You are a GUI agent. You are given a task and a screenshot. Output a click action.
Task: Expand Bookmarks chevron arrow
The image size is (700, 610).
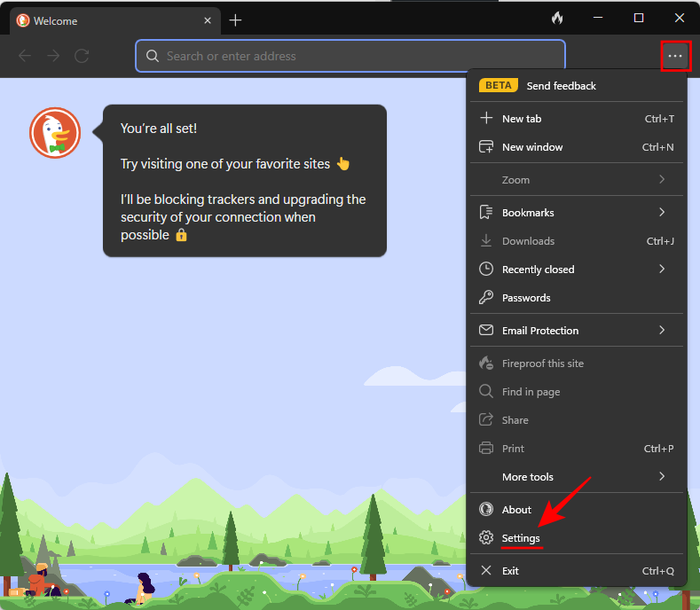(662, 213)
